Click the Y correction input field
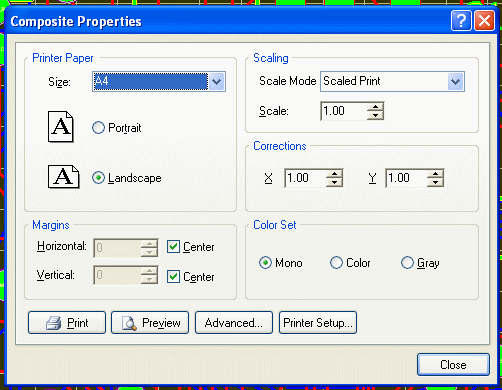 (x=406, y=178)
